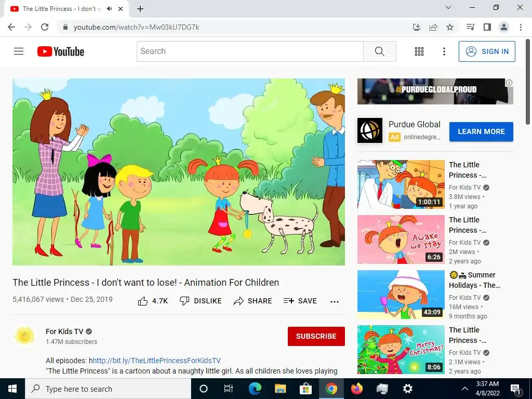The height and width of the screenshot is (399, 532).
Task: Click the Purdue Global ad title
Action: (414, 125)
